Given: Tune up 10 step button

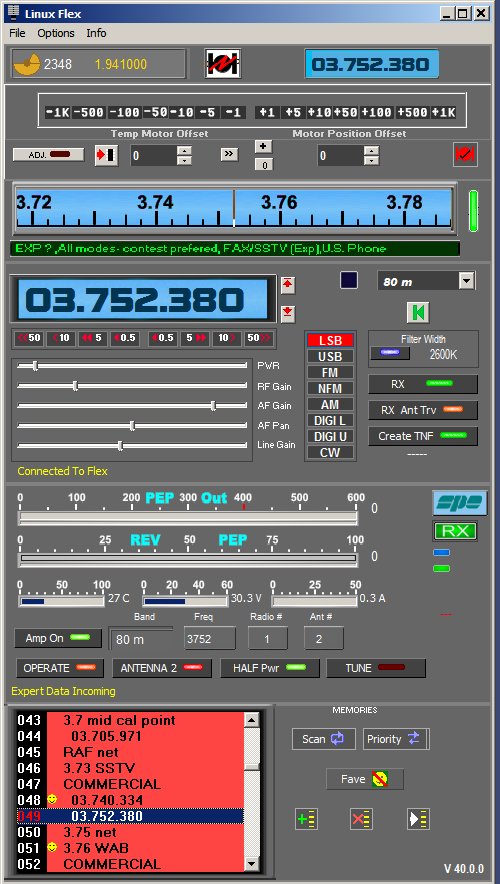Looking at the screenshot, I should click(225, 338).
